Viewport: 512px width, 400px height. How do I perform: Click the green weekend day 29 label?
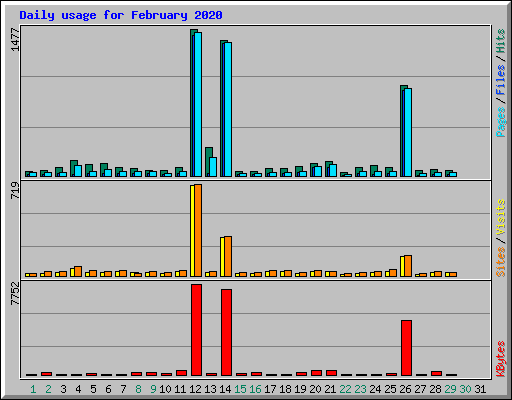pyautogui.click(x=450, y=389)
